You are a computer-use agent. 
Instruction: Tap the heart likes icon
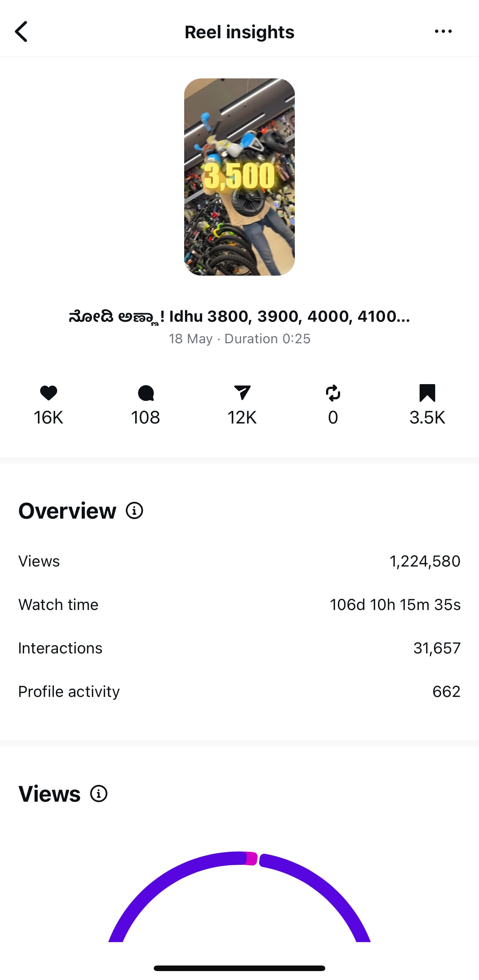[x=48, y=393]
